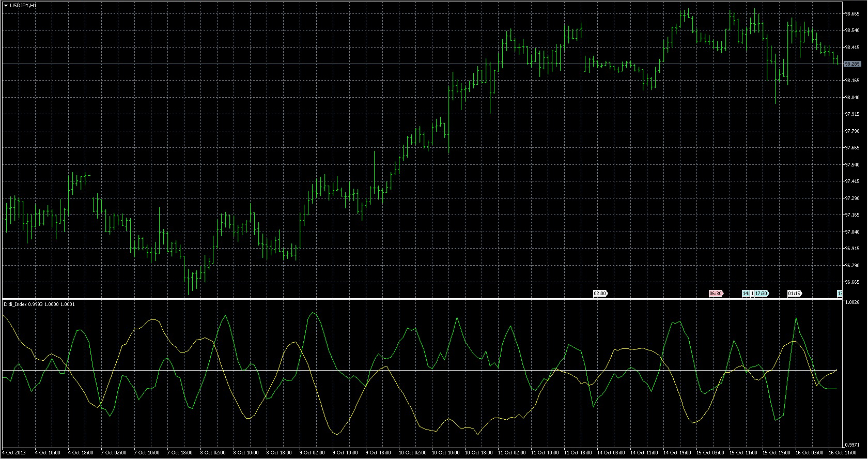This screenshot has height=459, width=868.
Task: Click the 97.915 price scale value
Action: point(852,114)
